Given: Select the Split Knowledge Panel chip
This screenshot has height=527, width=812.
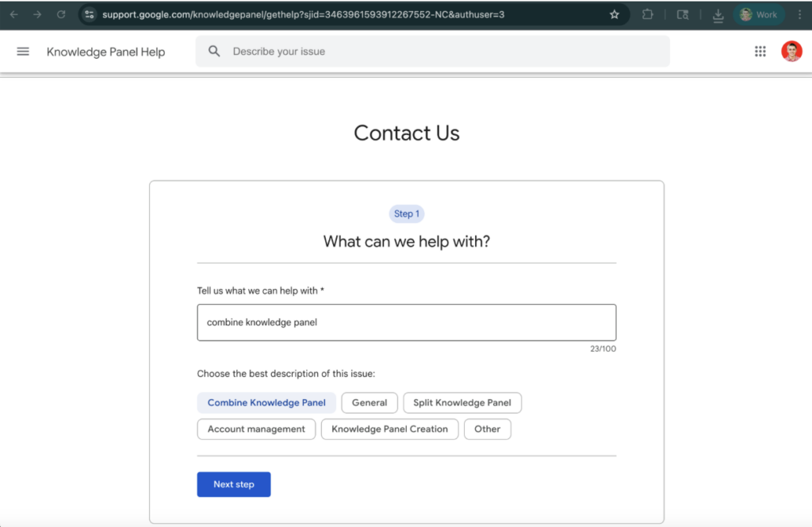Looking at the screenshot, I should point(462,402).
